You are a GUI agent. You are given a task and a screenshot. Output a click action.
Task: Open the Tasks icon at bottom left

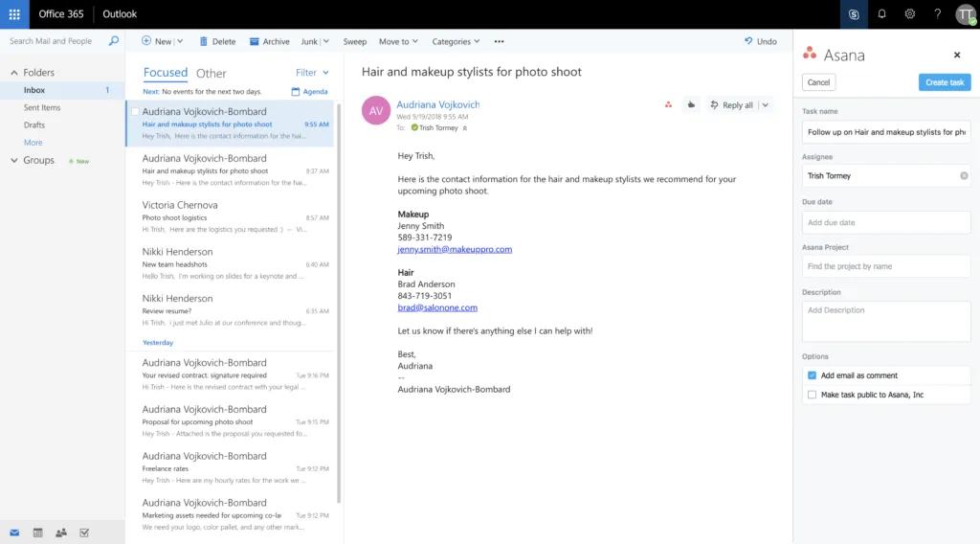[84, 533]
